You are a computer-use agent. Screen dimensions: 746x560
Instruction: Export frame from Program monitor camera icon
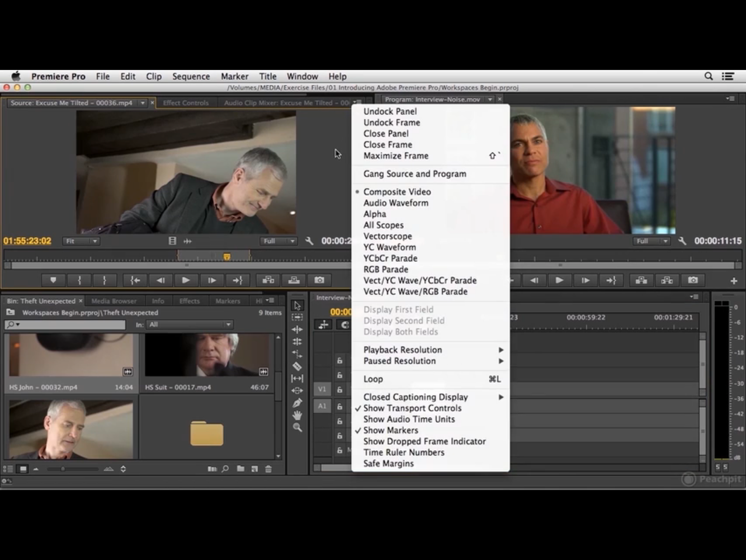[x=693, y=280]
